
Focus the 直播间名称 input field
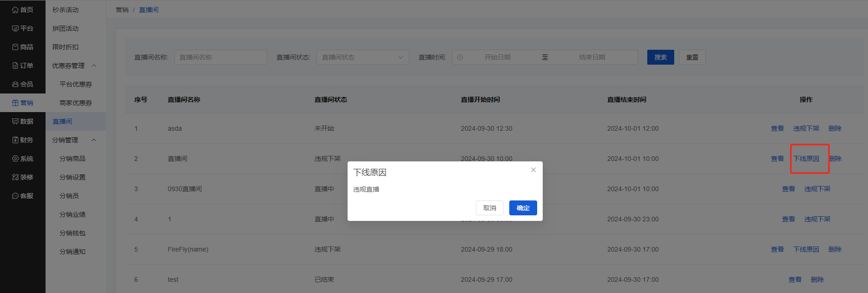pyautogui.click(x=221, y=57)
